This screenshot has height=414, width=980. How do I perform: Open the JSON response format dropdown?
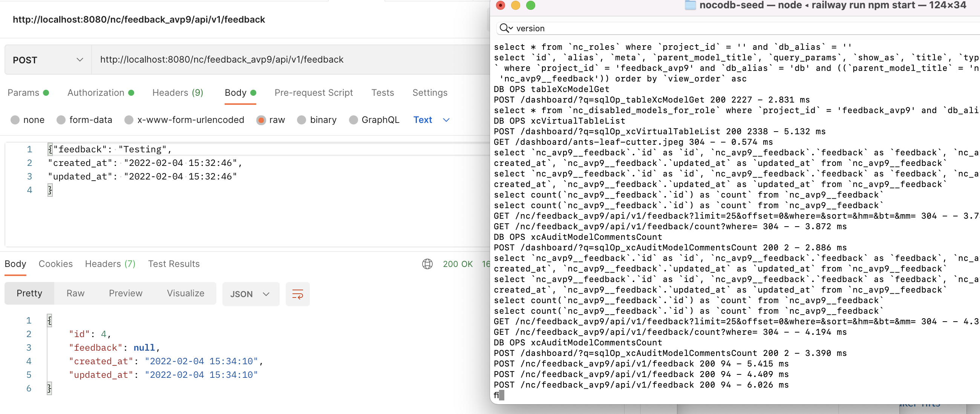pyautogui.click(x=250, y=294)
